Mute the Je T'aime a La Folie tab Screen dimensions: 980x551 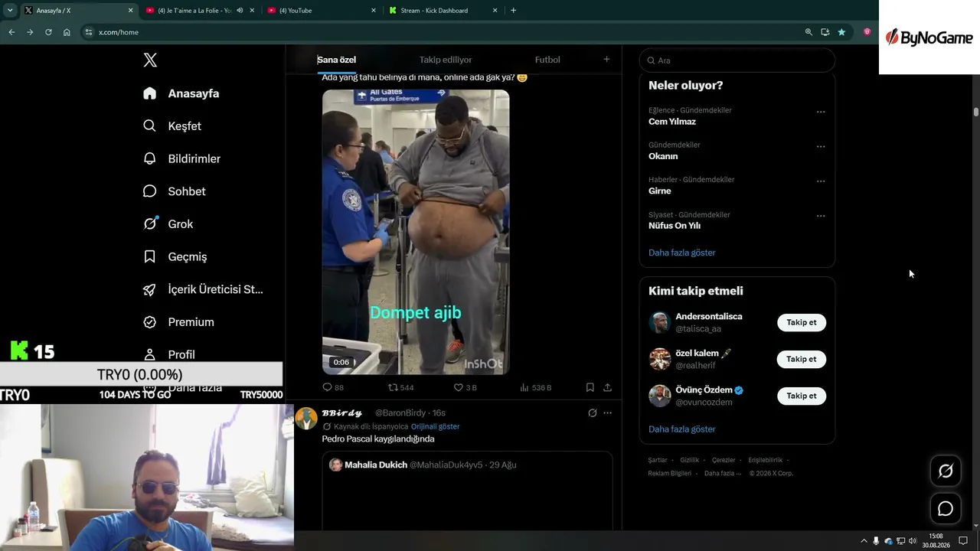coord(240,11)
